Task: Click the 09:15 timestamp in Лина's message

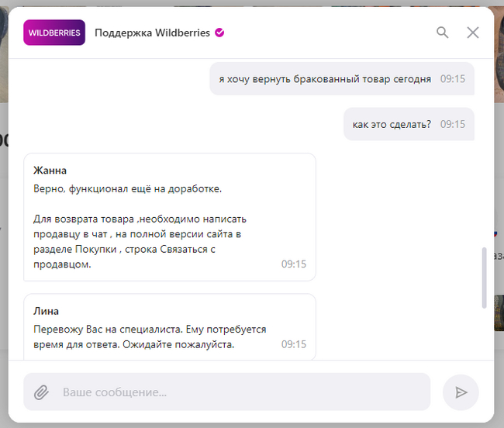Action: 294,344
